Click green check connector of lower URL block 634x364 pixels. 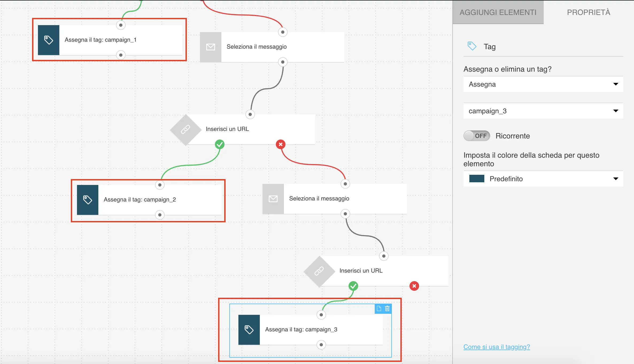pyautogui.click(x=353, y=286)
